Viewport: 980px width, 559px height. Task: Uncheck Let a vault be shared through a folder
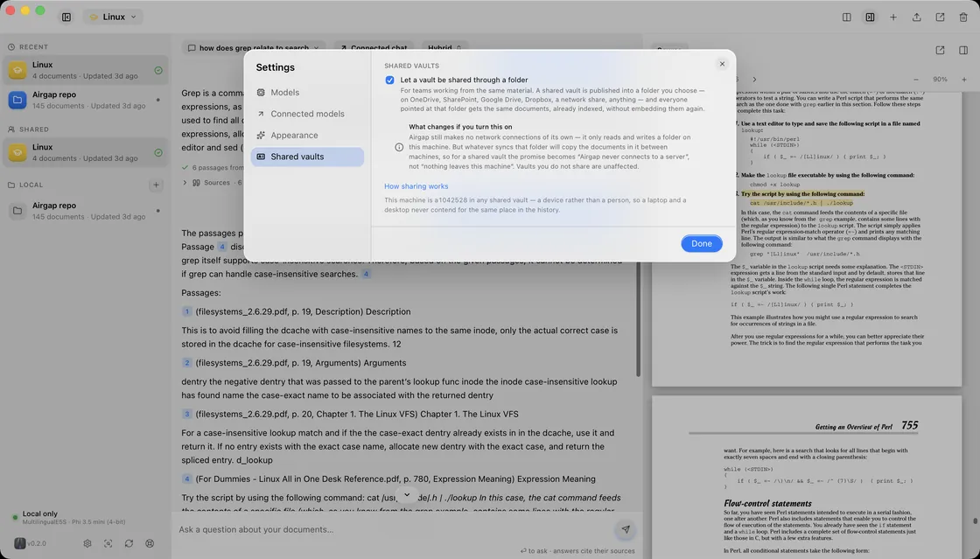(389, 80)
